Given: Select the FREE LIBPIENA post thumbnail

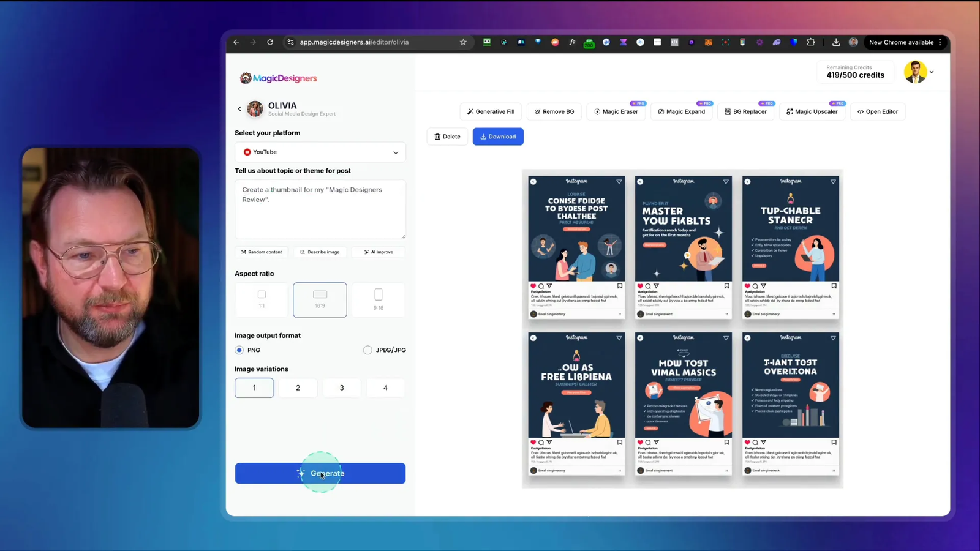Looking at the screenshot, I should coord(576,404).
